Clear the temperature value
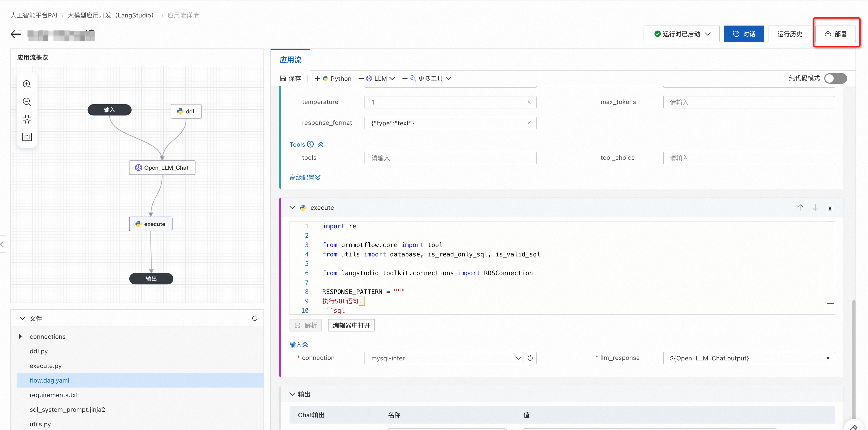 [529, 102]
